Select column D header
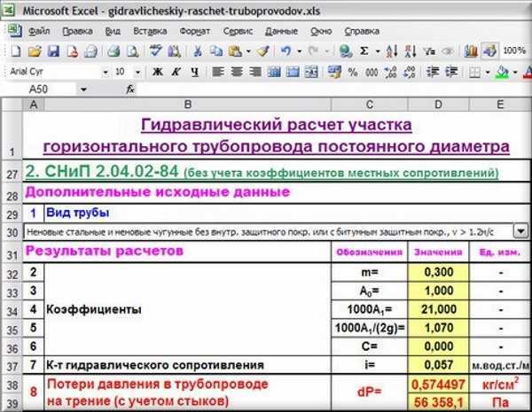 438,105
